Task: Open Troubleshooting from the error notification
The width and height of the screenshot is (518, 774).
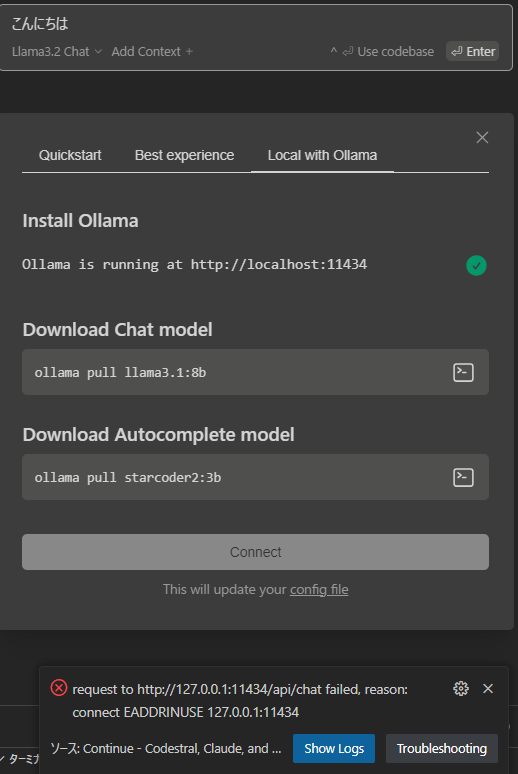Action: 442,748
